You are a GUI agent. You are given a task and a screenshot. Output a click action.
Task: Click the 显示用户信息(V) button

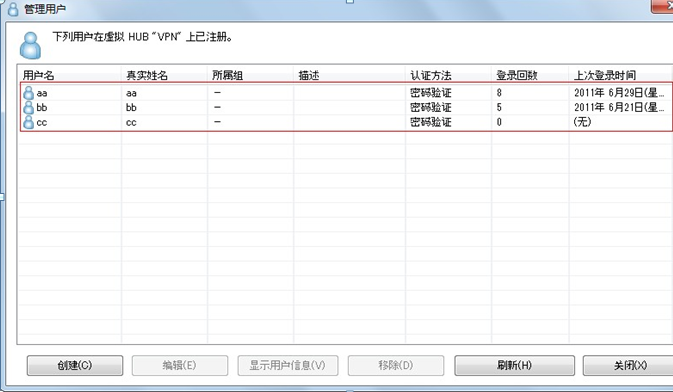[288, 365]
